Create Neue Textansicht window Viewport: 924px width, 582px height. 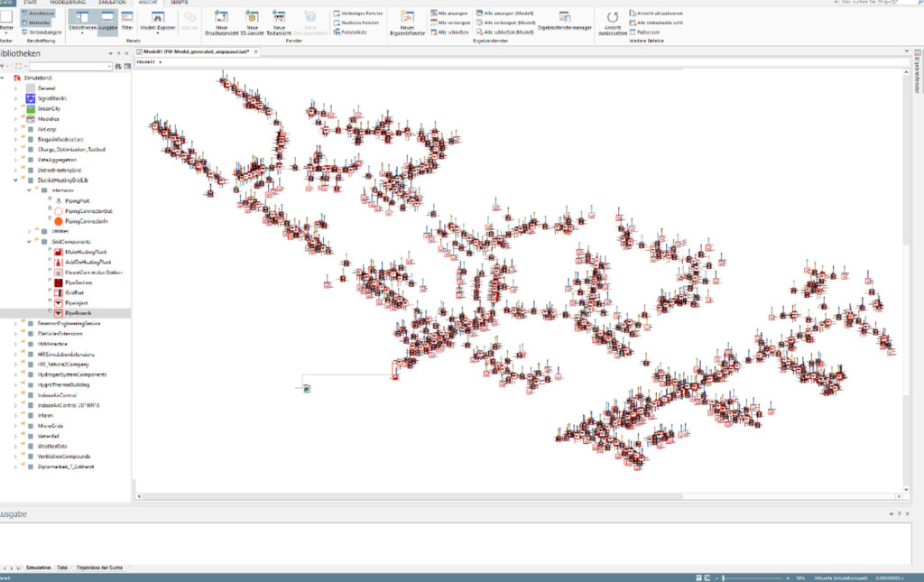279,23
